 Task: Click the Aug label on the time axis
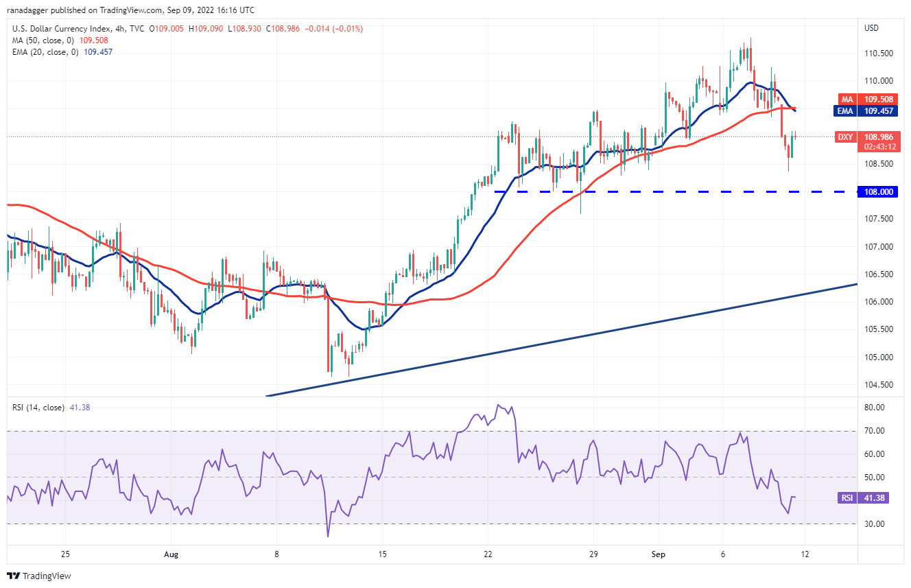171,554
